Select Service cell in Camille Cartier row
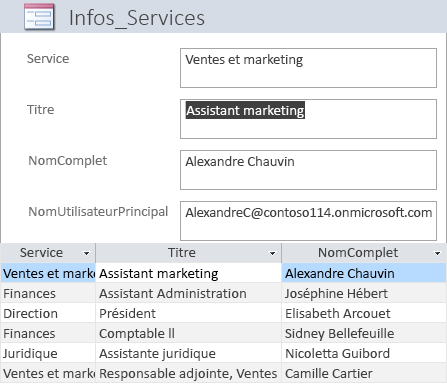The width and height of the screenshot is (447, 384). coord(48,373)
